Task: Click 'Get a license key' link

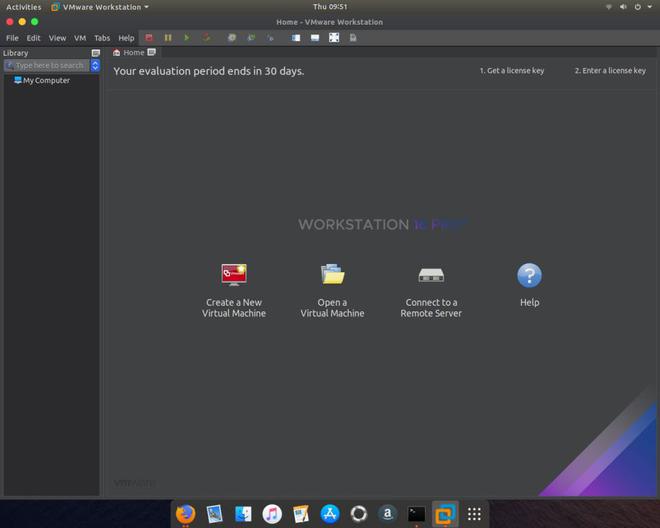Action: point(512,70)
